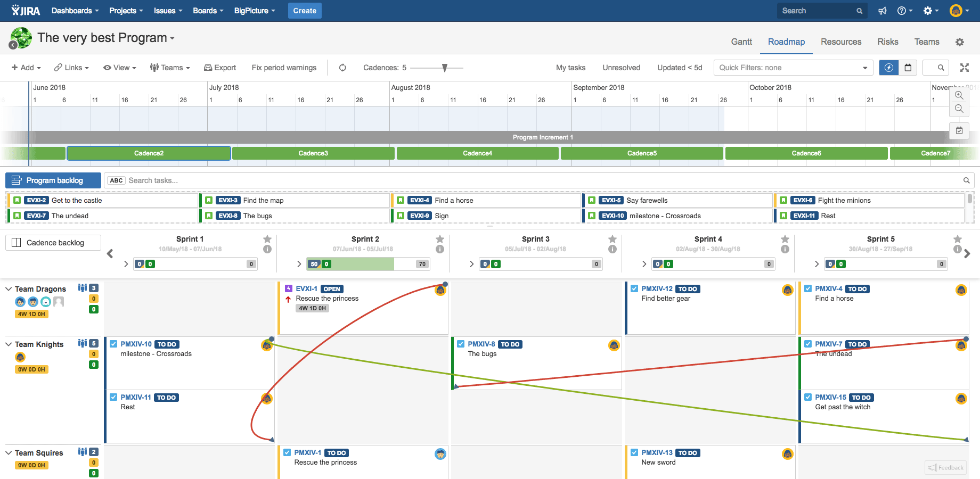Toggle the checkbox on PMXIV-12 card
The image size is (980, 479).
point(634,288)
